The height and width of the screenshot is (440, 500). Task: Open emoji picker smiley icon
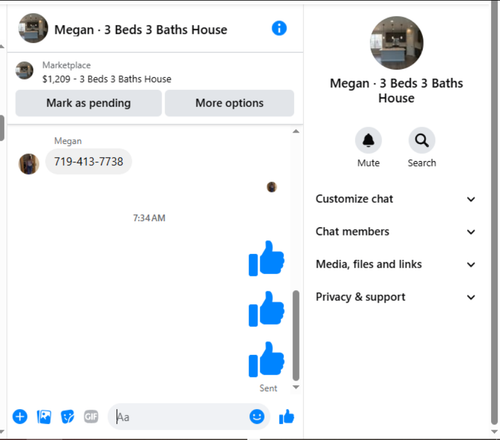(x=257, y=417)
